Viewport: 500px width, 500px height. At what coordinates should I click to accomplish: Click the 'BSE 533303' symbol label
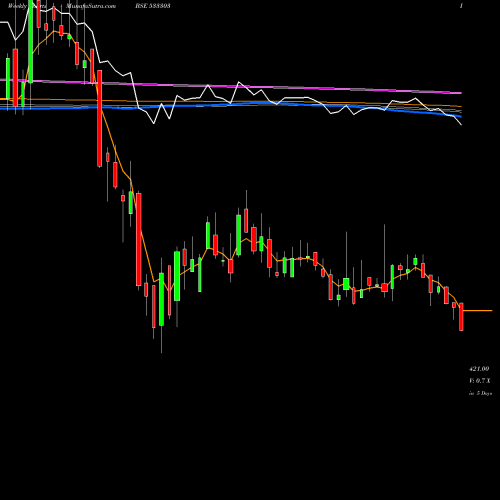(153, 6)
